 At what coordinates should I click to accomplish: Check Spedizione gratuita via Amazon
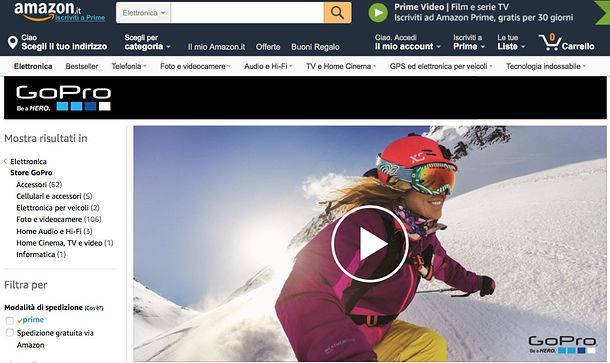click(10, 333)
